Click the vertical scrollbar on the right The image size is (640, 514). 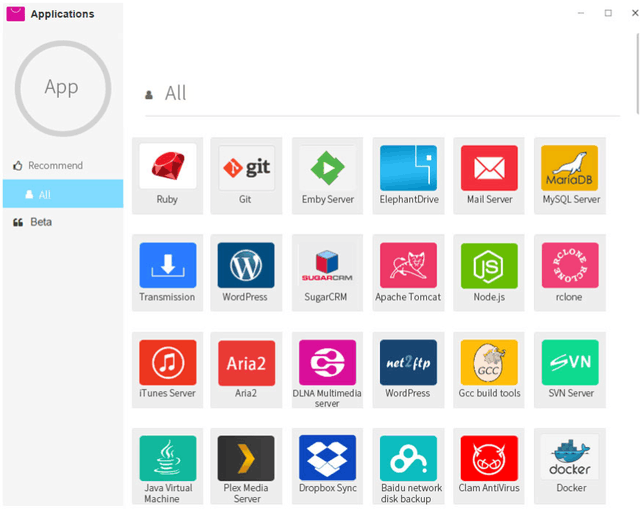pos(637,73)
